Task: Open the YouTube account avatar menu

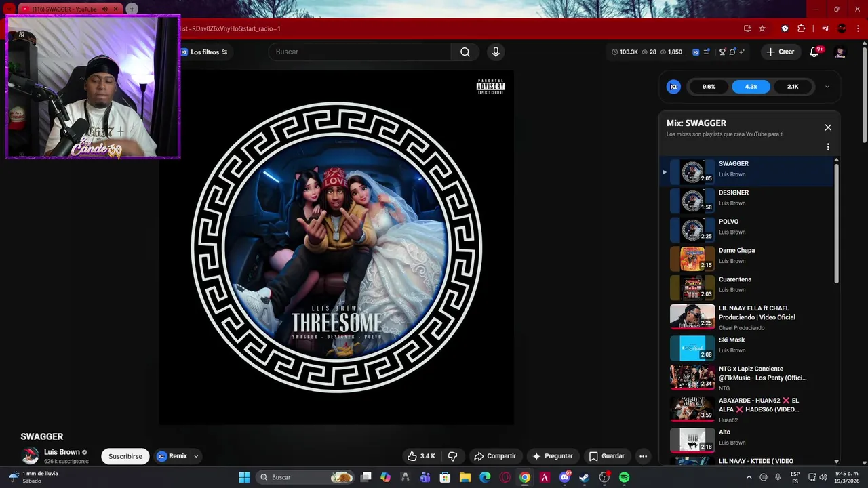Action: (x=840, y=52)
